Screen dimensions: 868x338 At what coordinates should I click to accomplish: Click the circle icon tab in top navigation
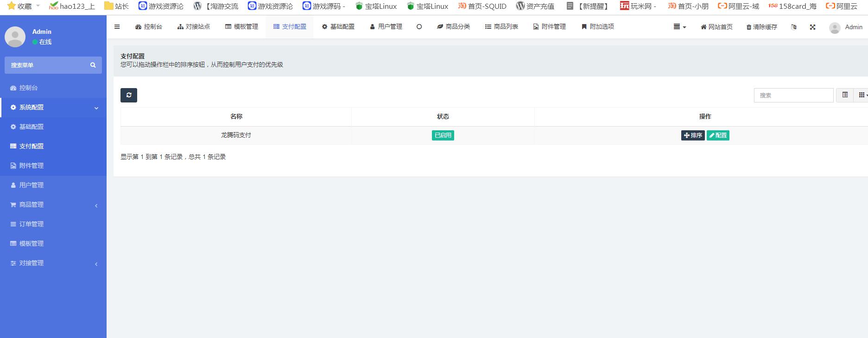click(x=419, y=27)
